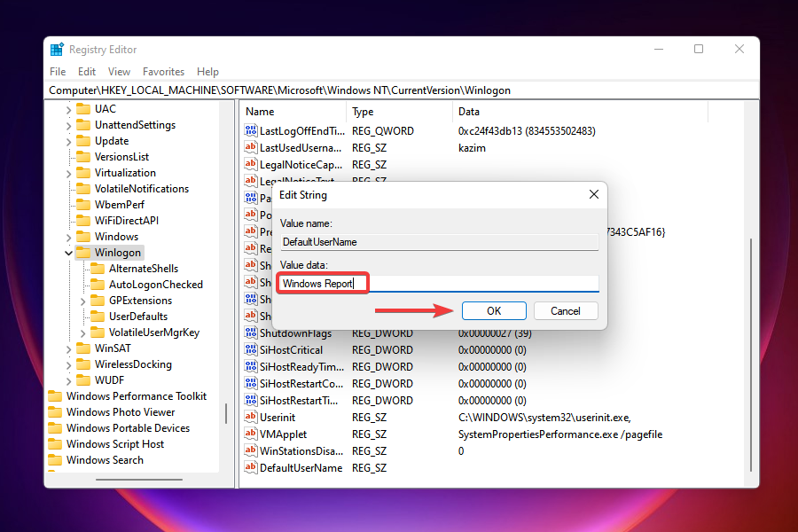Select the LastUsedUserna... string value icon
Viewport: 798px width, 532px height.
pyautogui.click(x=250, y=147)
